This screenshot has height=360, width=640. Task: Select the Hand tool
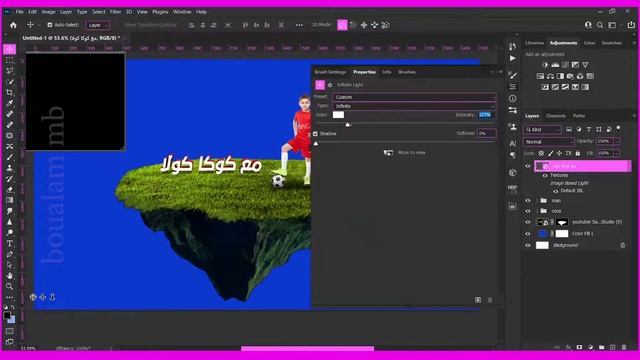[9, 276]
